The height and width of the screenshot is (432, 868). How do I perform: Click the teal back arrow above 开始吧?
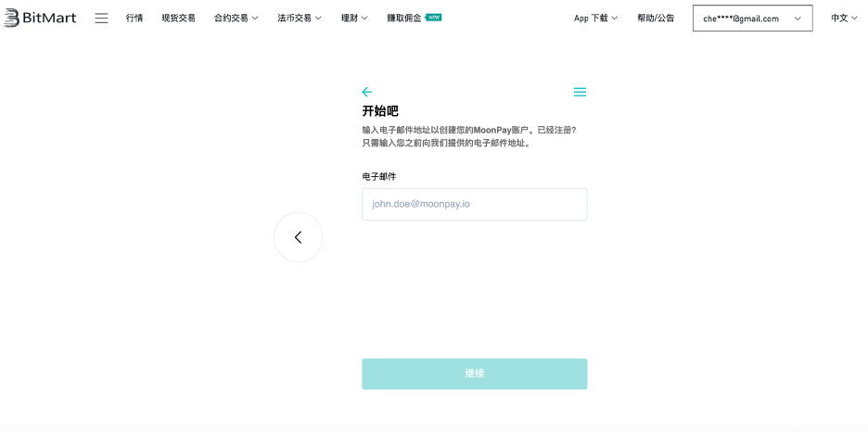366,92
